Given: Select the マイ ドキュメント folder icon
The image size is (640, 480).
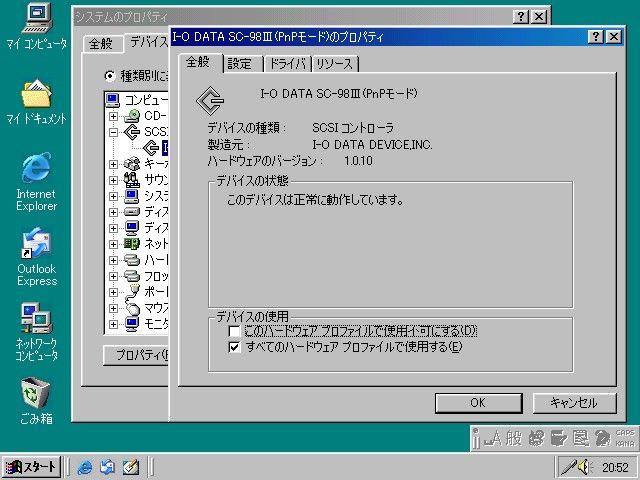Looking at the screenshot, I should (37, 102).
